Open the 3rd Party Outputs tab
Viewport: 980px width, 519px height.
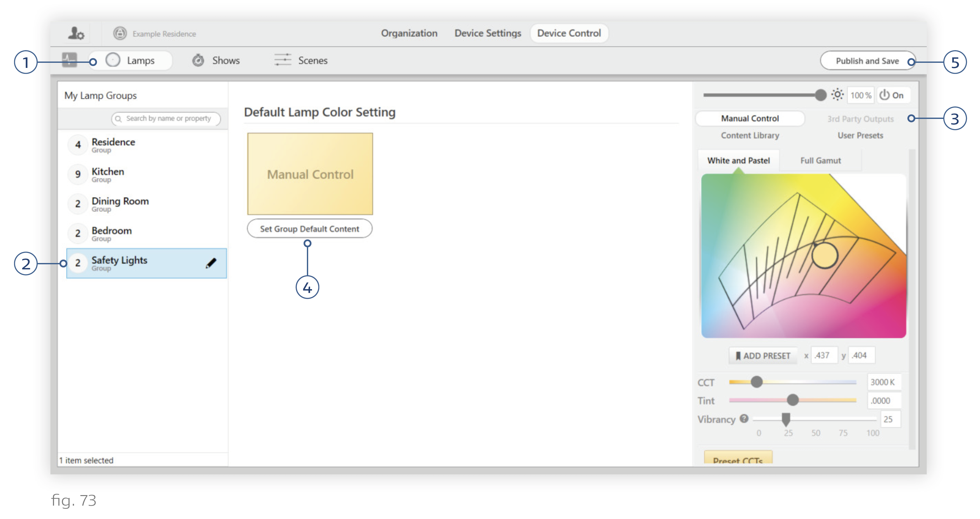pos(860,119)
